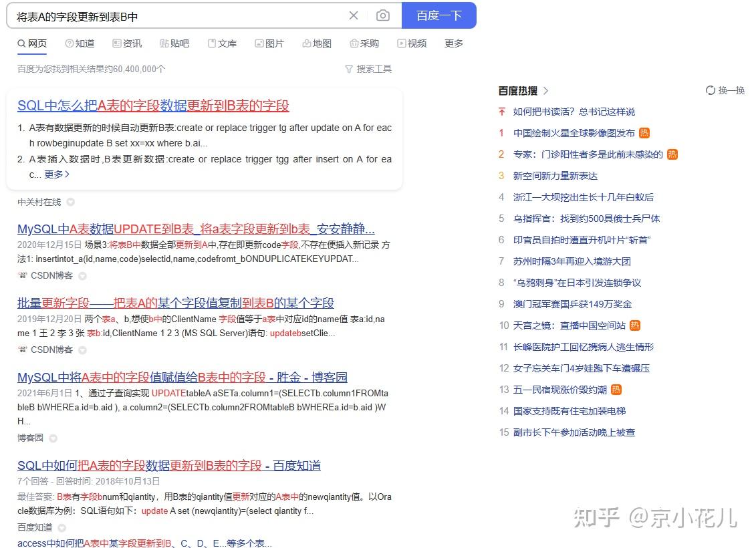The width and height of the screenshot is (756, 548).
Task: Open hot search 浙江一大坝挖出生长十几年白蚁后
Action: (x=584, y=197)
